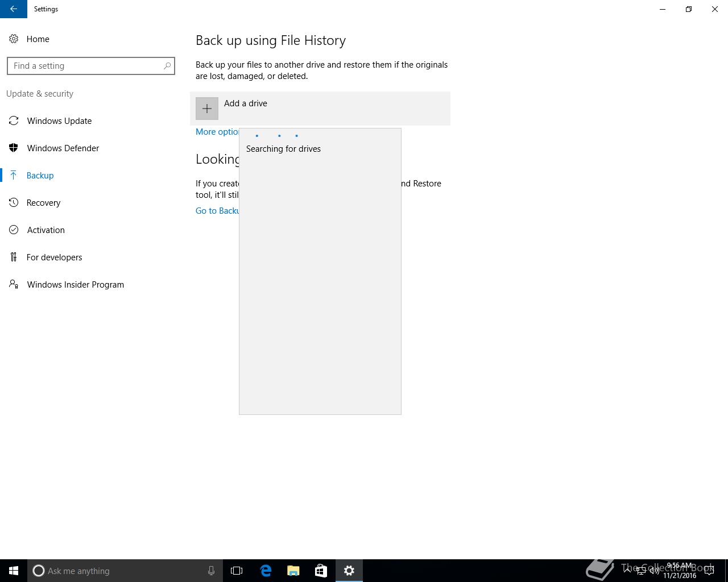Open Windows Store from taskbar

tap(321, 571)
